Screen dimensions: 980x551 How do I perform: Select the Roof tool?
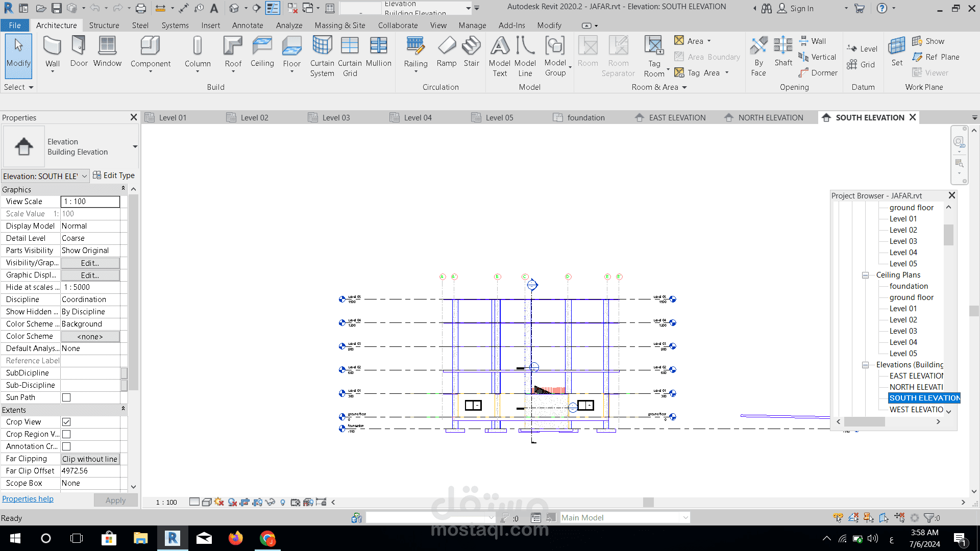[x=233, y=54]
